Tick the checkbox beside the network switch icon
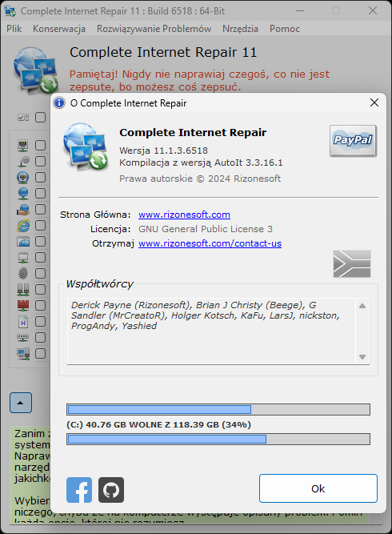Screen dimensions: 392x534 coord(40,338)
